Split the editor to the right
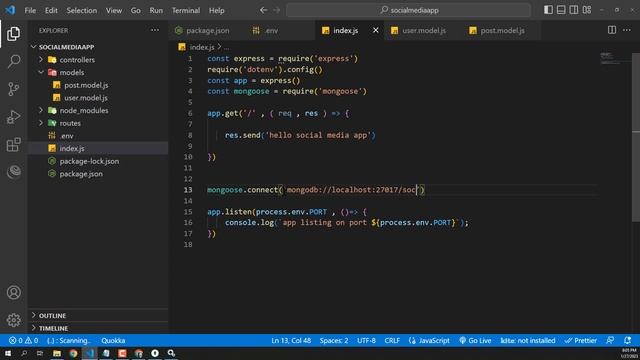The image size is (640, 360). (x=612, y=30)
